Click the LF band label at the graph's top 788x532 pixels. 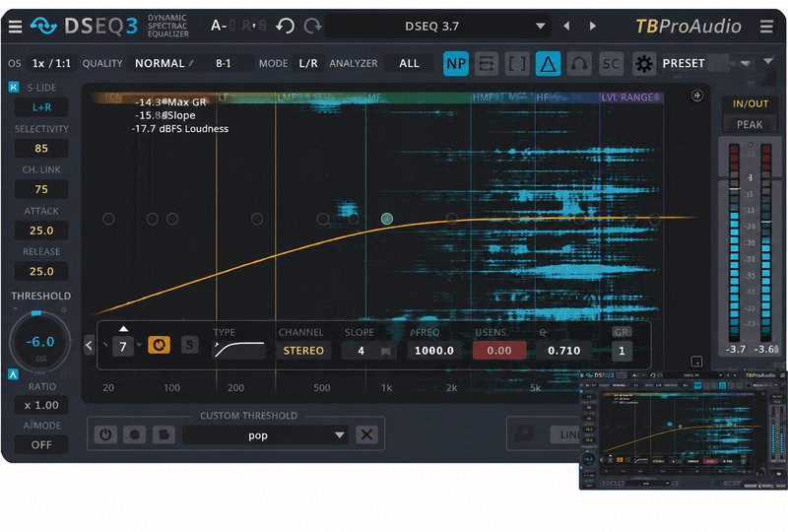(x=224, y=98)
